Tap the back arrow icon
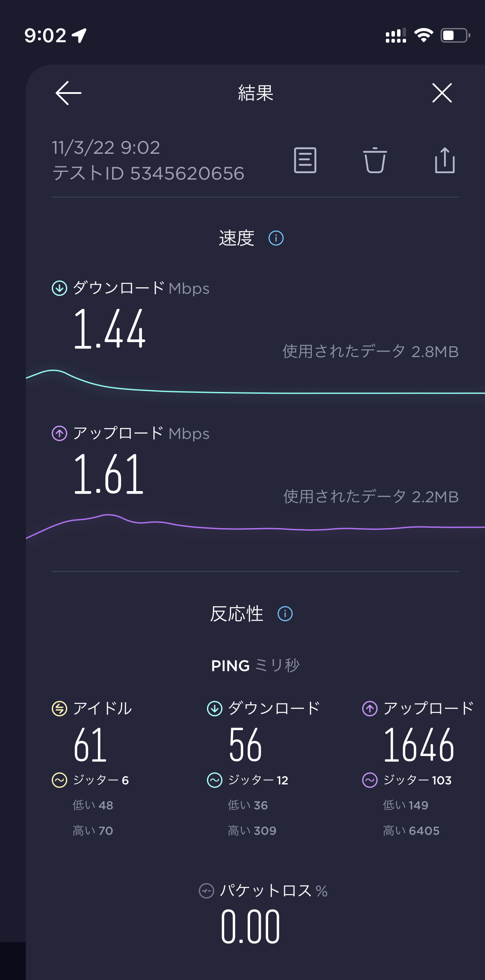This screenshot has width=485, height=980. click(69, 93)
